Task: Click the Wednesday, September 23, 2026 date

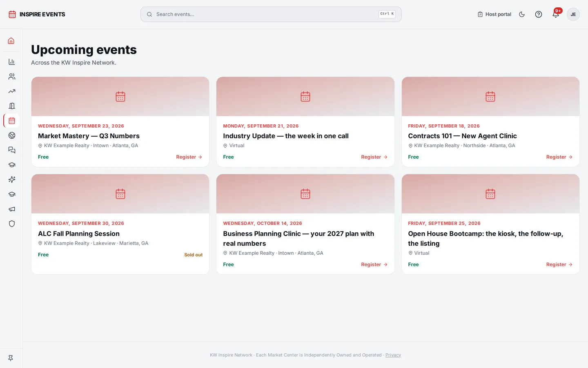Action: 81,126
